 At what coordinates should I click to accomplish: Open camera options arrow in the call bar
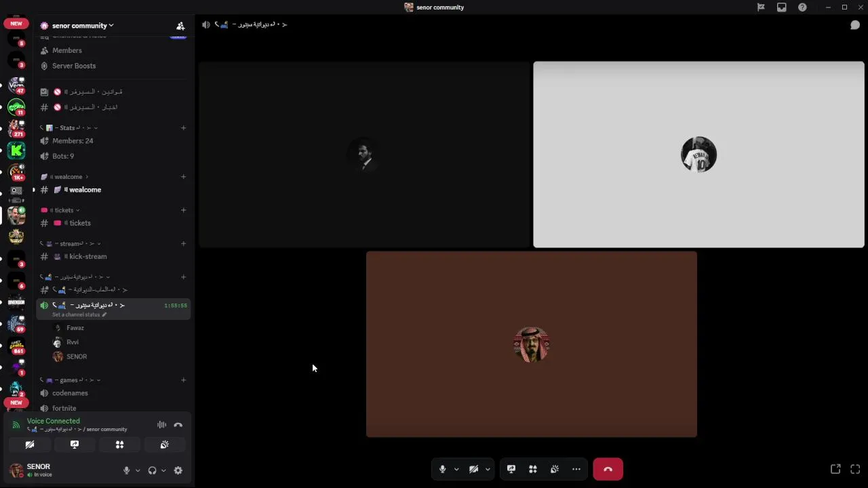tap(488, 469)
